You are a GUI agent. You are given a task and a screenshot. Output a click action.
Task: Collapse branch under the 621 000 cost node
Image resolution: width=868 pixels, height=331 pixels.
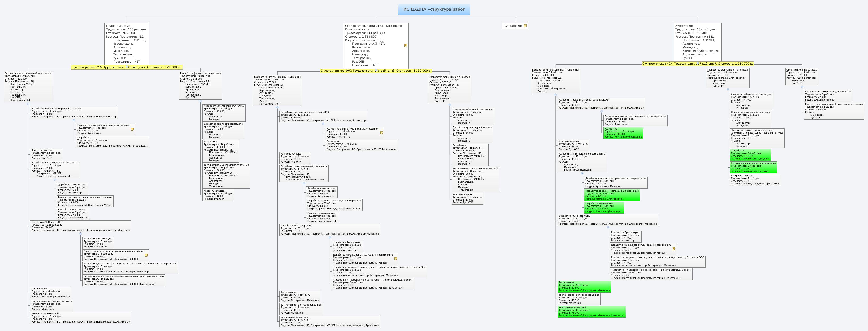[28, 104]
